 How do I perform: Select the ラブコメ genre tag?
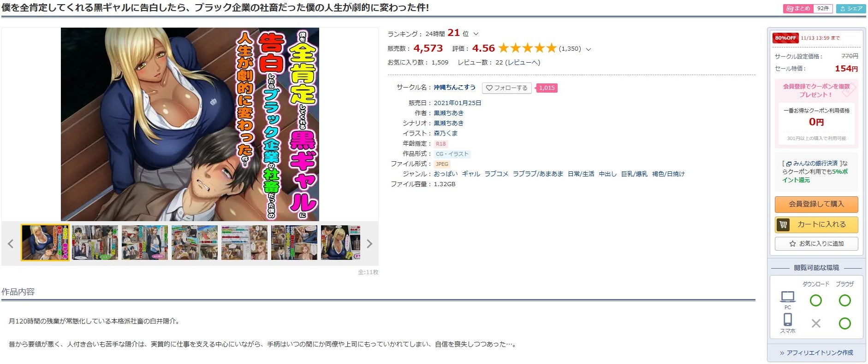pos(496,174)
